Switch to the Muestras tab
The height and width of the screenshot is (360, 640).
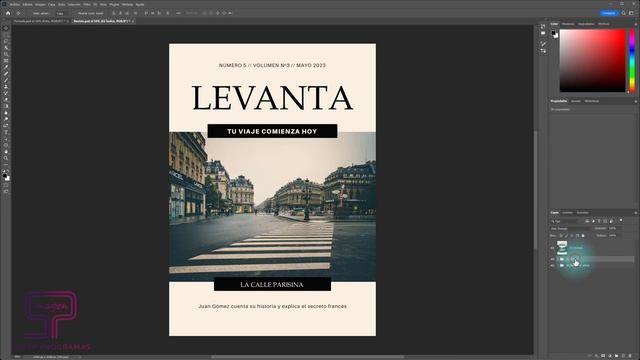coord(568,24)
